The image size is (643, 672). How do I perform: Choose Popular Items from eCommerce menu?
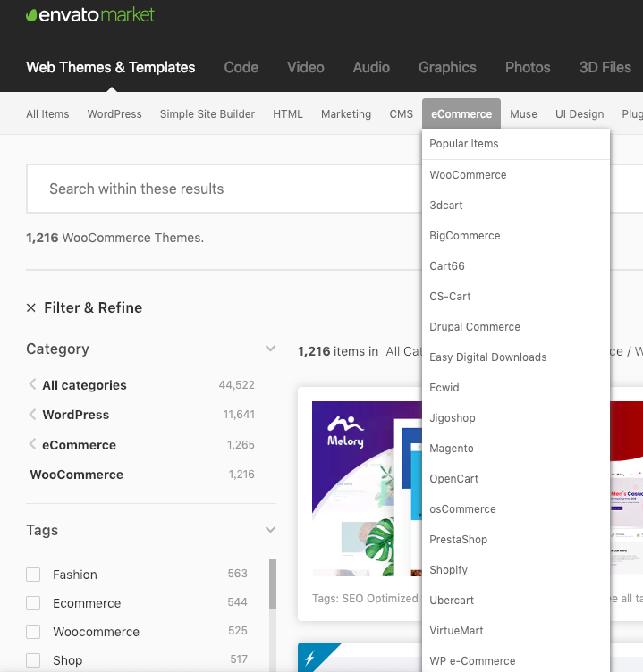[516, 144]
